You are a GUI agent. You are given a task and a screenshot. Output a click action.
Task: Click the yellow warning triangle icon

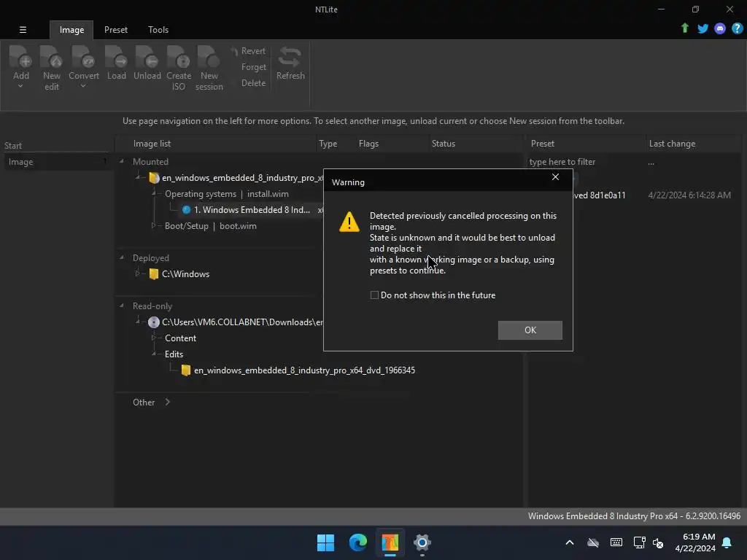coord(349,222)
